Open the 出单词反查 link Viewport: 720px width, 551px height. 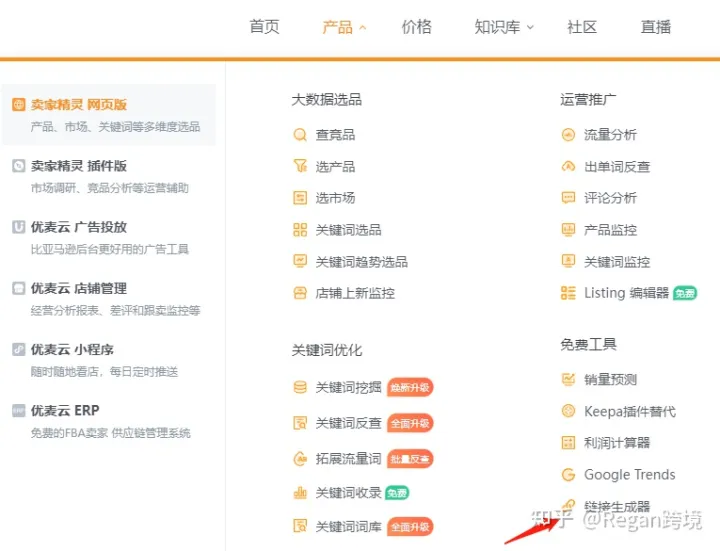pyautogui.click(x=617, y=166)
